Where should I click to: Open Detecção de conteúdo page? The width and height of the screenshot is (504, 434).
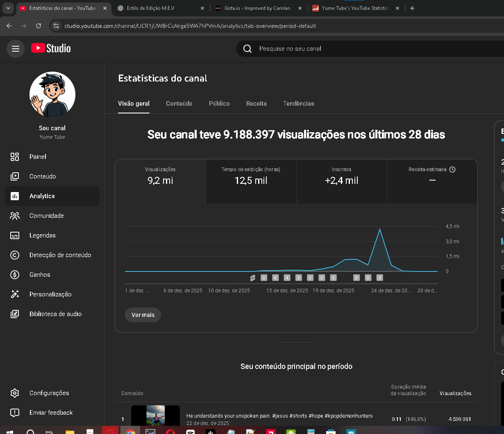(x=60, y=255)
